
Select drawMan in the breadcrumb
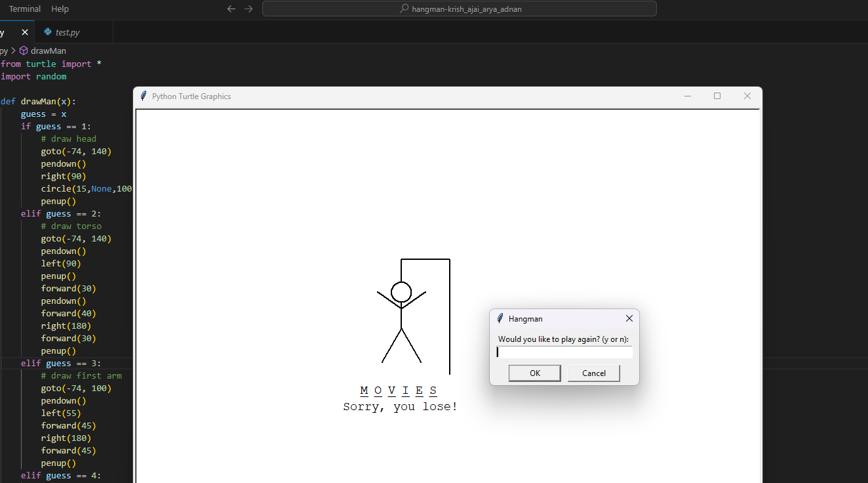pyautogui.click(x=49, y=51)
